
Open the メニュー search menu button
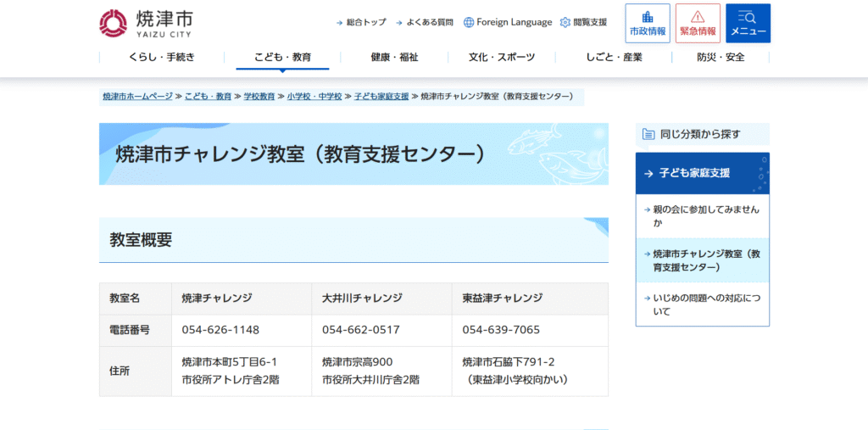point(748,24)
